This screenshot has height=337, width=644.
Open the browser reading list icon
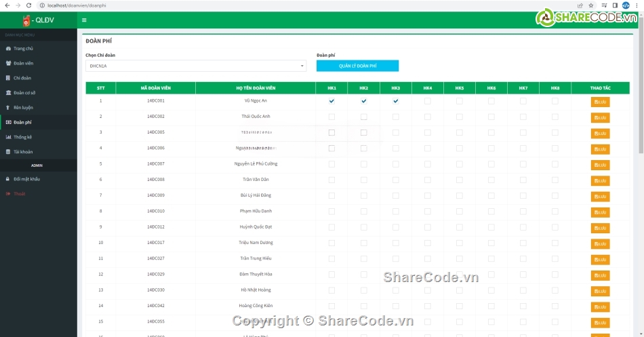coord(604,5)
